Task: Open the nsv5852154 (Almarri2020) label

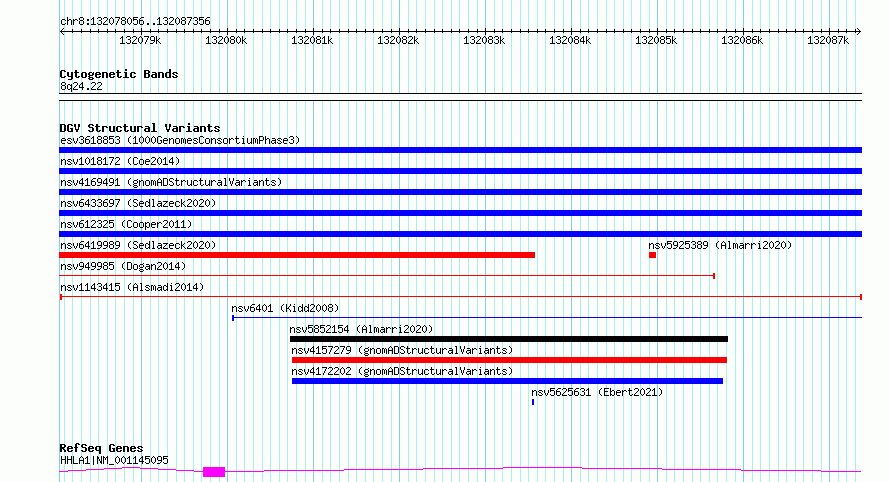Action: (361, 329)
